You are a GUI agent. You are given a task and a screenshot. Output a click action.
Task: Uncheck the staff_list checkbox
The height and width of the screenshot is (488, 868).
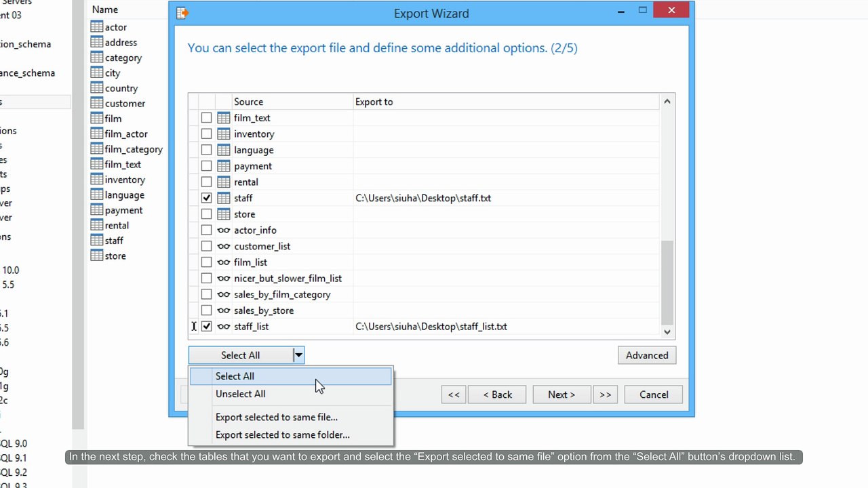tap(207, 327)
